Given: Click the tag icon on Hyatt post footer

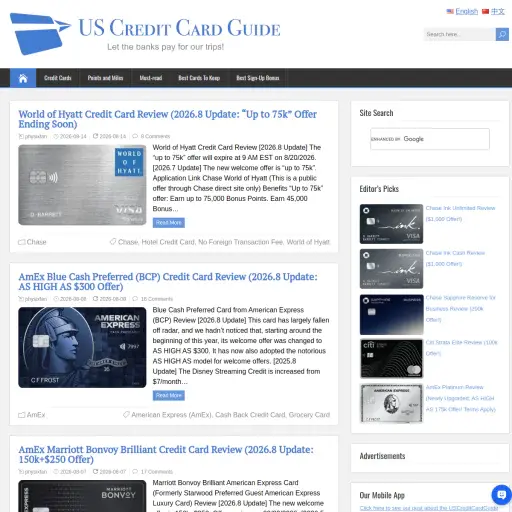Looking at the screenshot, I should click(113, 242).
